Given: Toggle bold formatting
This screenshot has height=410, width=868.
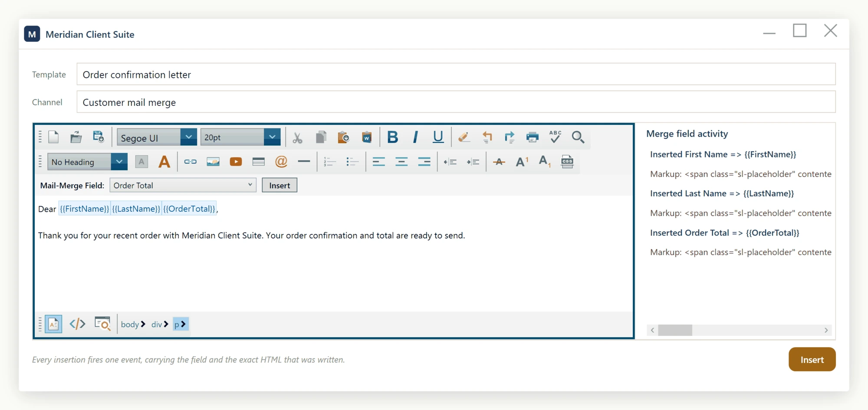Looking at the screenshot, I should 393,137.
